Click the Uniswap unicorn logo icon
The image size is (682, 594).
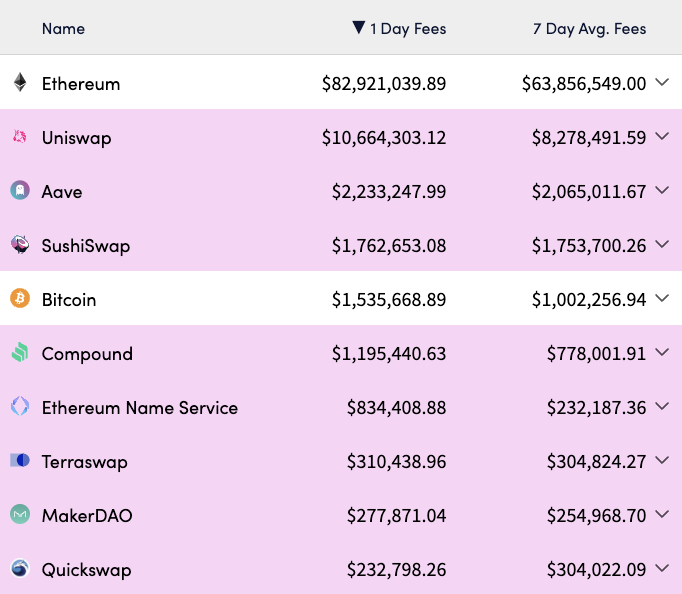[20, 137]
